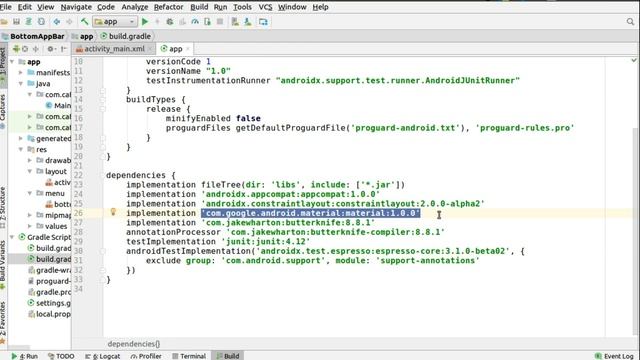Click the Search Everywhere magnifier icon
The width and height of the screenshot is (640, 360).
coord(630,22)
